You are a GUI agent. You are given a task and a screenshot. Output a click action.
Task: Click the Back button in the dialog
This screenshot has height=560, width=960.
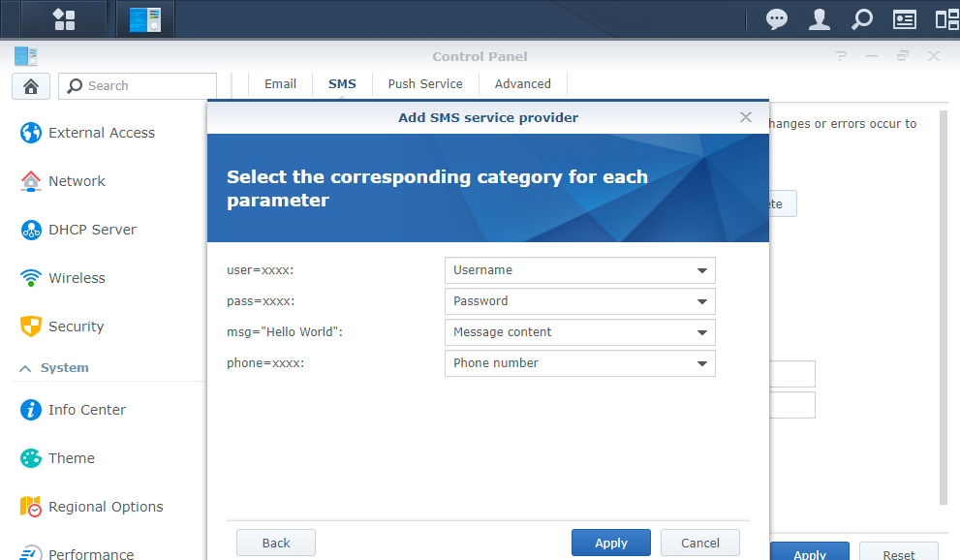[x=276, y=543]
